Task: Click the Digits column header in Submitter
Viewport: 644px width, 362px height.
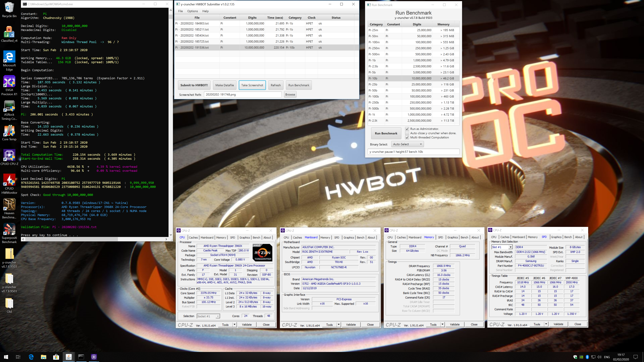Action: click(252, 17)
